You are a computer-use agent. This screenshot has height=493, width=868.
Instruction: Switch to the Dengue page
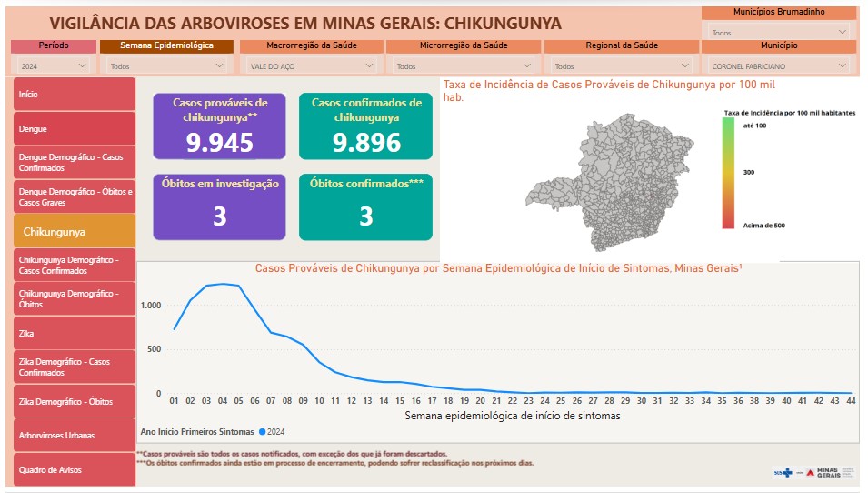click(75, 129)
